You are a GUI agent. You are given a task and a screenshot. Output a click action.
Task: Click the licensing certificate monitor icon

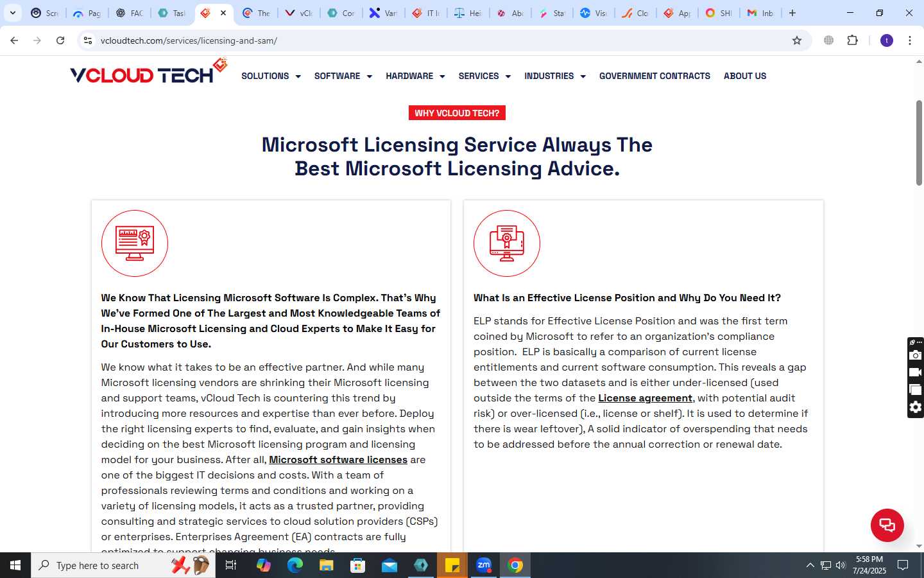click(135, 243)
